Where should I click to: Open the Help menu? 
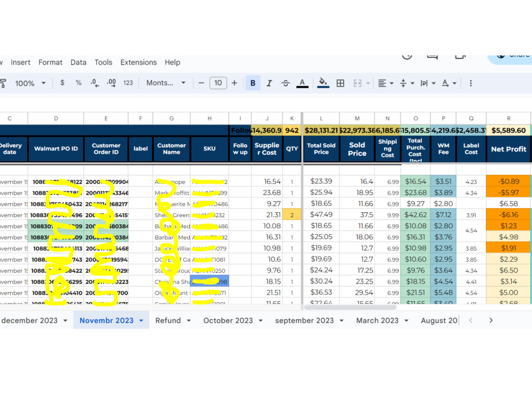tap(172, 62)
